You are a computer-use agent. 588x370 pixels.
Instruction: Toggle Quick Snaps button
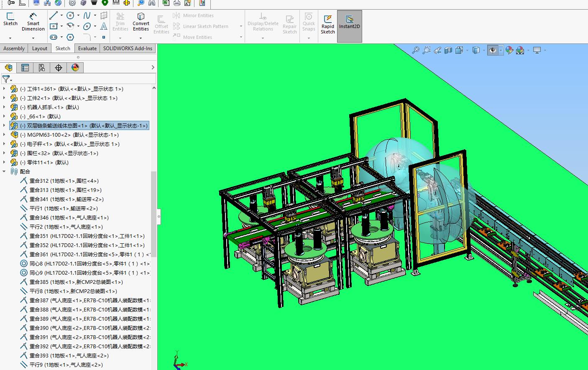click(309, 22)
